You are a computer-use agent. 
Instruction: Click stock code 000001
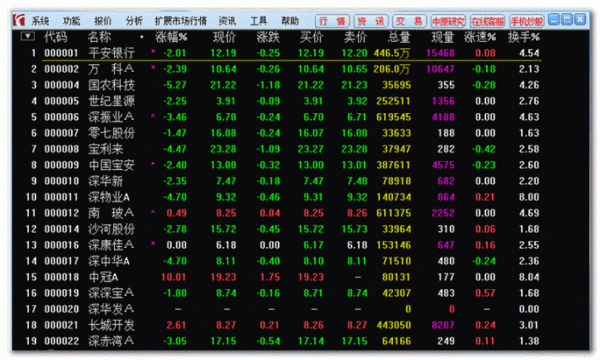[x=61, y=53]
